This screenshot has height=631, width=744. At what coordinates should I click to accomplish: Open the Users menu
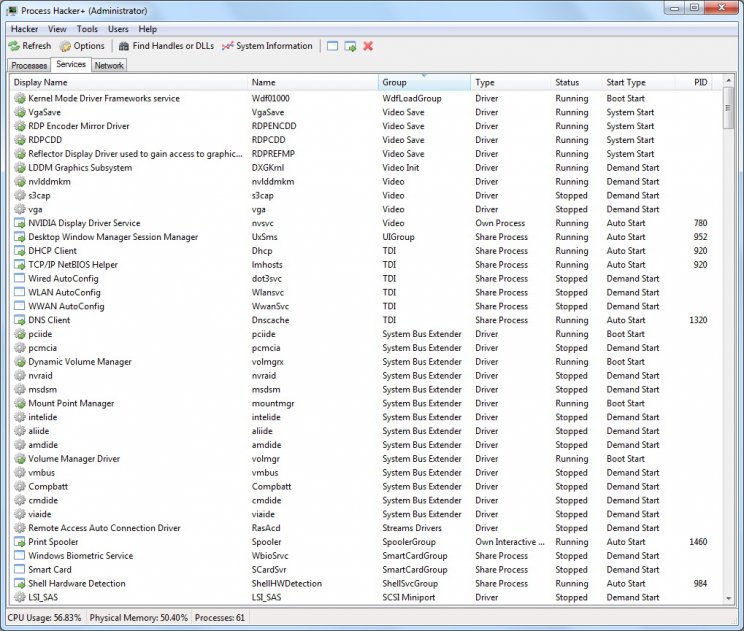tap(118, 29)
